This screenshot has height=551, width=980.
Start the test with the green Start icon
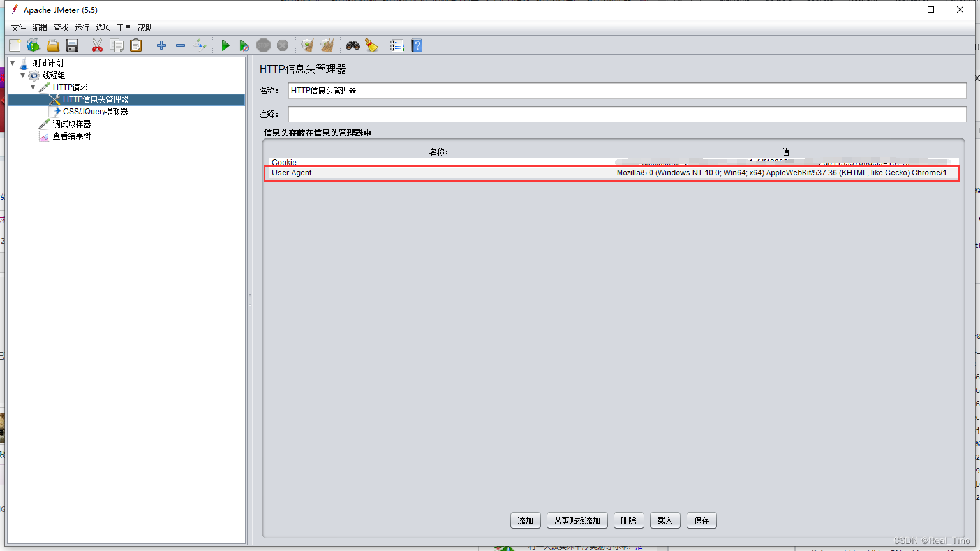[225, 45]
